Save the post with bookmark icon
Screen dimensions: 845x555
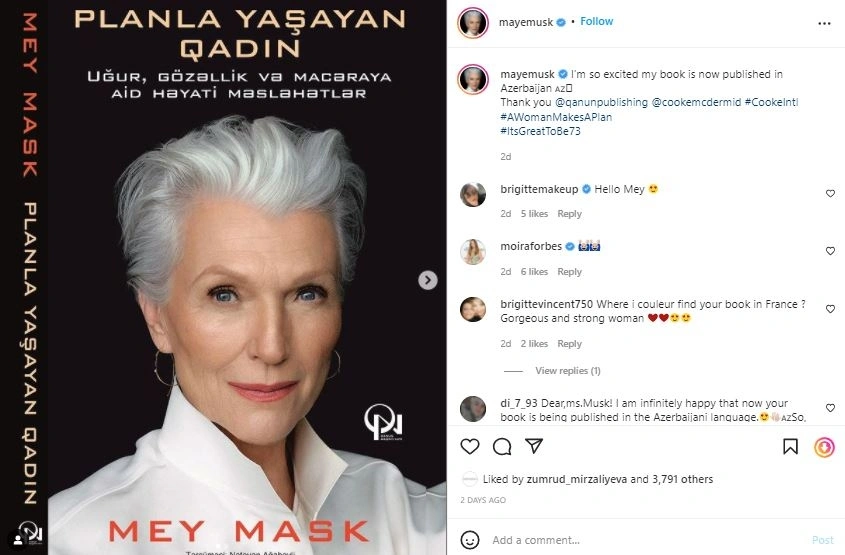(x=791, y=447)
